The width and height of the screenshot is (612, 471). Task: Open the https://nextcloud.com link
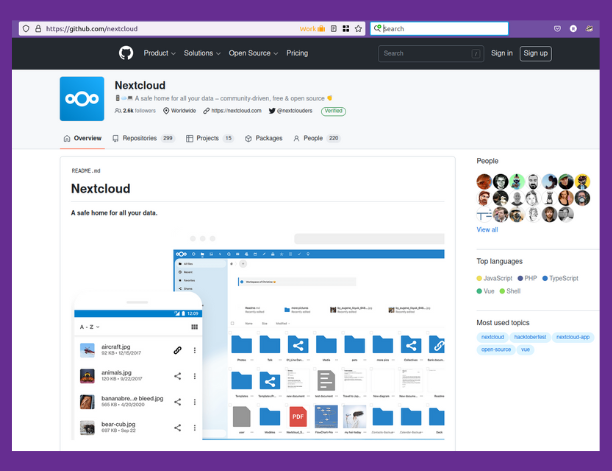237,111
